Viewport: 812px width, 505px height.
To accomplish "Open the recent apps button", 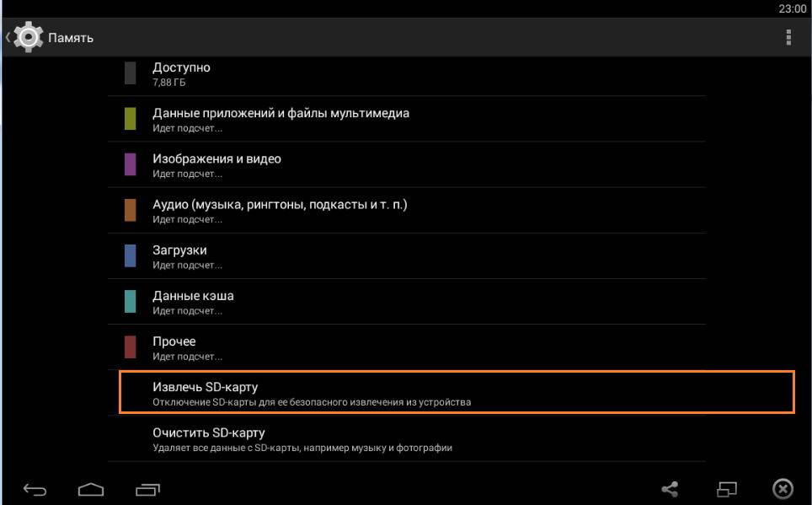I will pyautogui.click(x=147, y=489).
